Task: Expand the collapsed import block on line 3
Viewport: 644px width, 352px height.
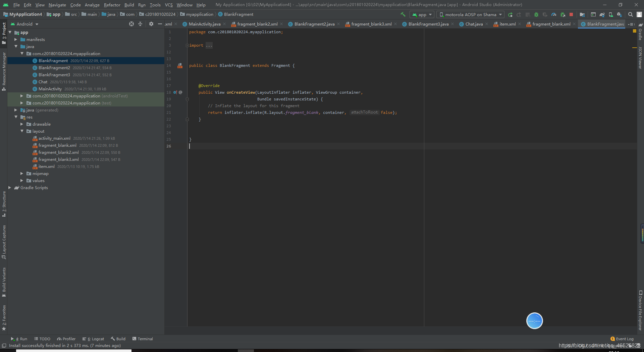Action: [x=187, y=45]
